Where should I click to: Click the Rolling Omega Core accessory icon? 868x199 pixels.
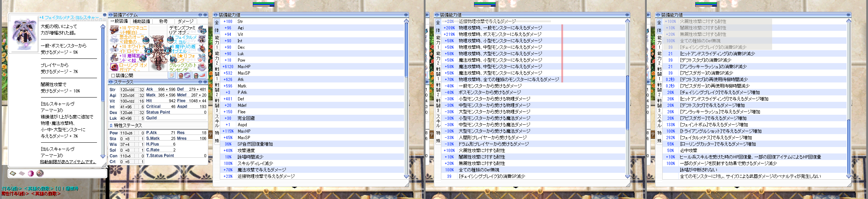[114, 67]
